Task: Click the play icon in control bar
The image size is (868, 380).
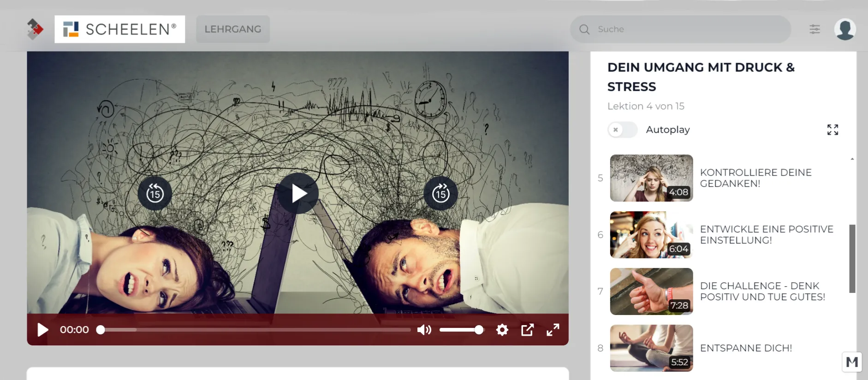Action: pyautogui.click(x=42, y=330)
